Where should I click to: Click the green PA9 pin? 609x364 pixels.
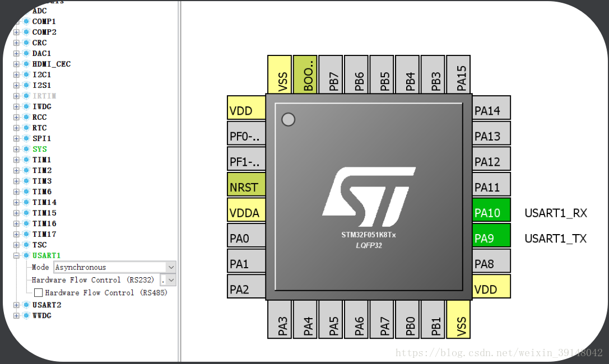click(491, 235)
